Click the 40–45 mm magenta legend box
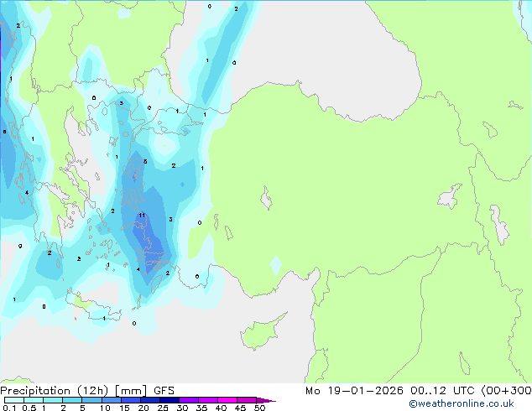 (x=227, y=400)
